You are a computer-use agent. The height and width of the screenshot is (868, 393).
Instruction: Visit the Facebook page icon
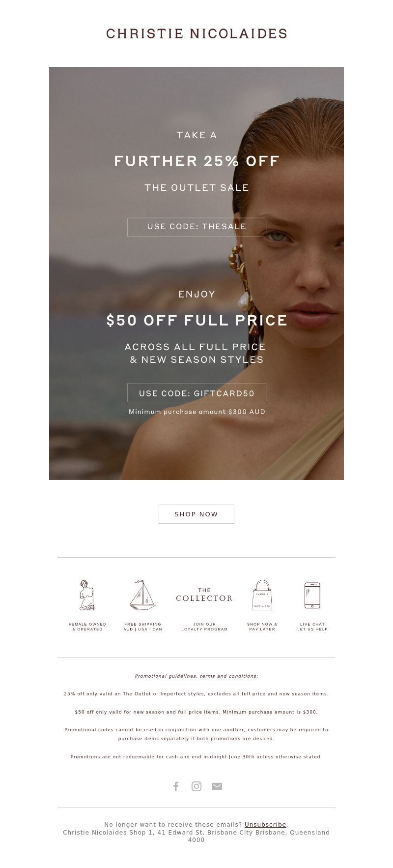point(176,786)
